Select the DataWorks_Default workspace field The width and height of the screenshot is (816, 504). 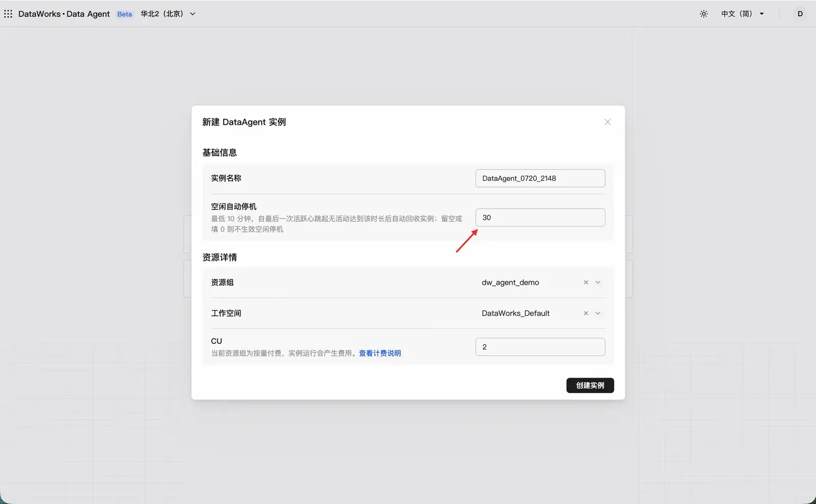click(541, 313)
